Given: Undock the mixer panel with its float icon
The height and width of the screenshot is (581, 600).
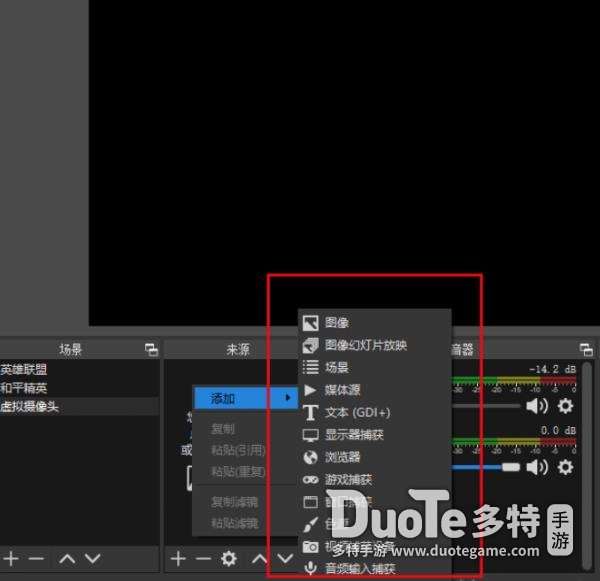Looking at the screenshot, I should click(586, 350).
